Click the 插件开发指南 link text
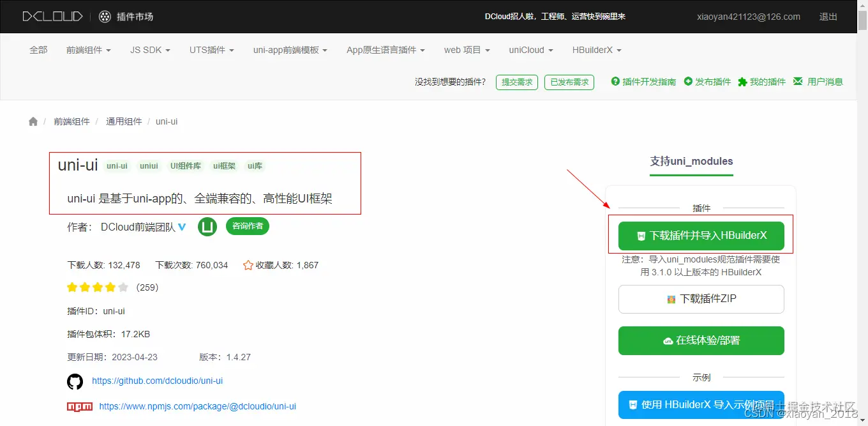Image resolution: width=868 pixels, height=426 pixels. 649,82
